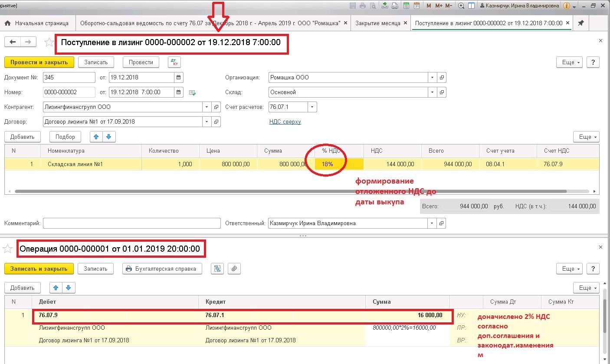Click the НДС сверху link
The height and width of the screenshot is (364, 610).
[285, 122]
